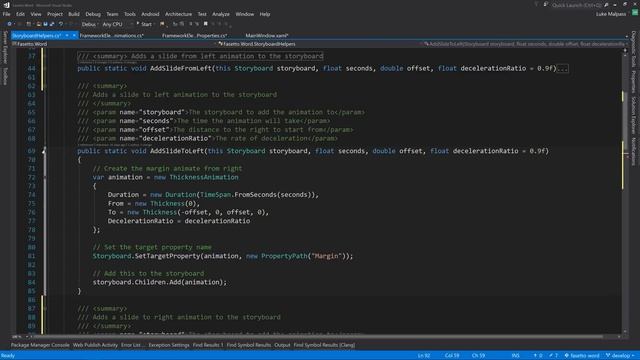Switch to the FrameworkEle...Properties.cs tab

pos(194,36)
